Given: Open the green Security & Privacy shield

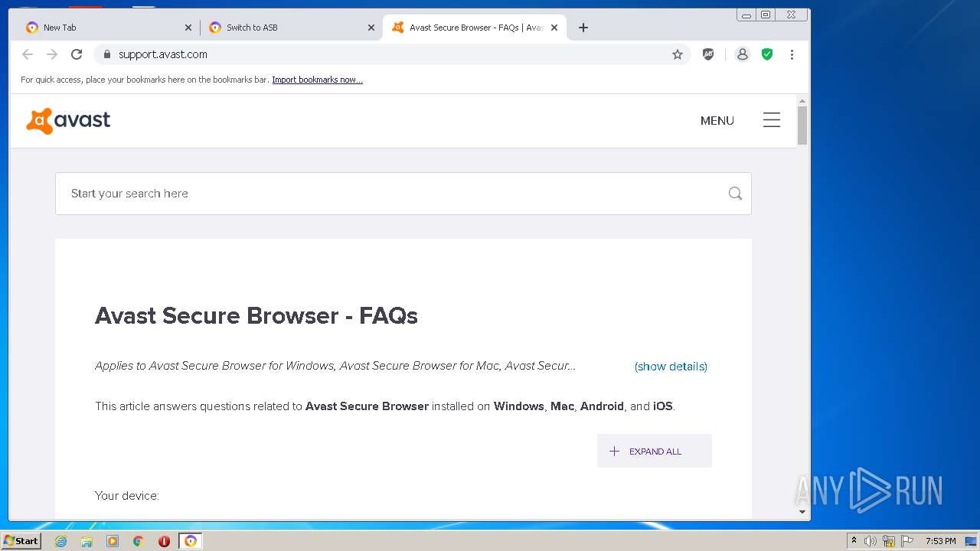Looking at the screenshot, I should coord(767,54).
